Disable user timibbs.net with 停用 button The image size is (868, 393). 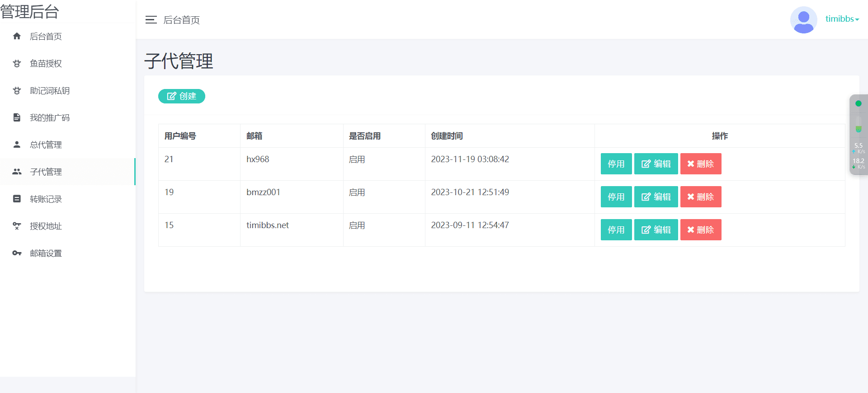point(616,229)
